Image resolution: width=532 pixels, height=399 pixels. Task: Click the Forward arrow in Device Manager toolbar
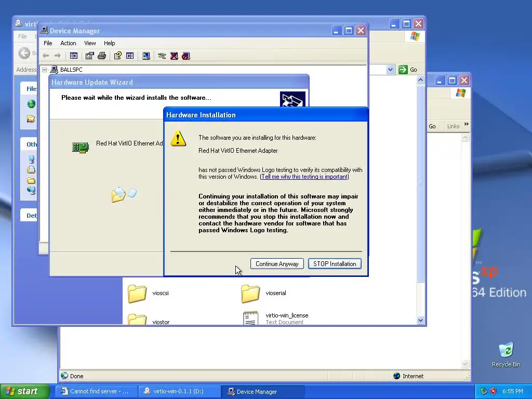(x=58, y=56)
